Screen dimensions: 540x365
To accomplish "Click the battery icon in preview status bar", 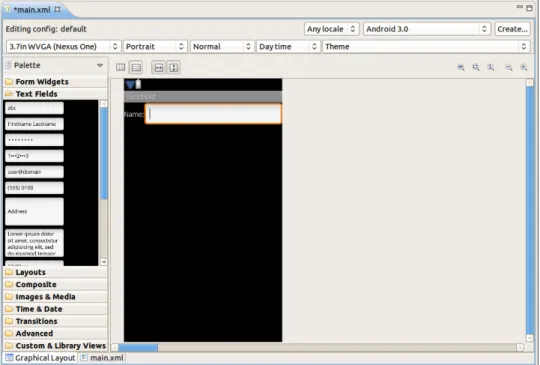I will click(138, 84).
